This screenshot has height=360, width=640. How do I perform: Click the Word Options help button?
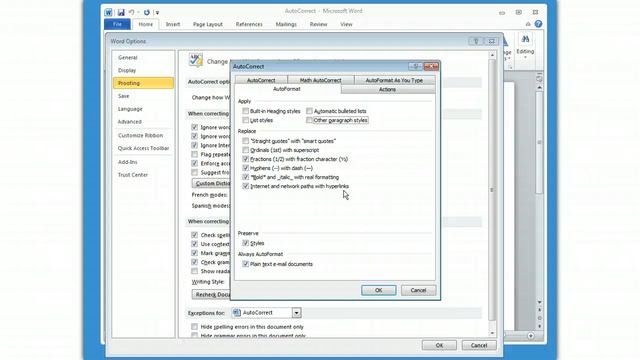click(476, 41)
